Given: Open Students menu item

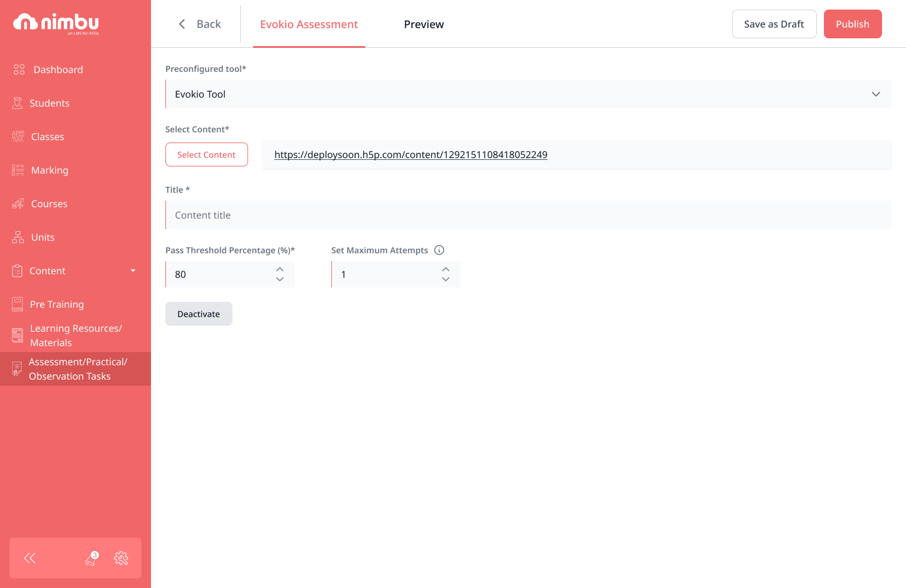Looking at the screenshot, I should tap(49, 103).
